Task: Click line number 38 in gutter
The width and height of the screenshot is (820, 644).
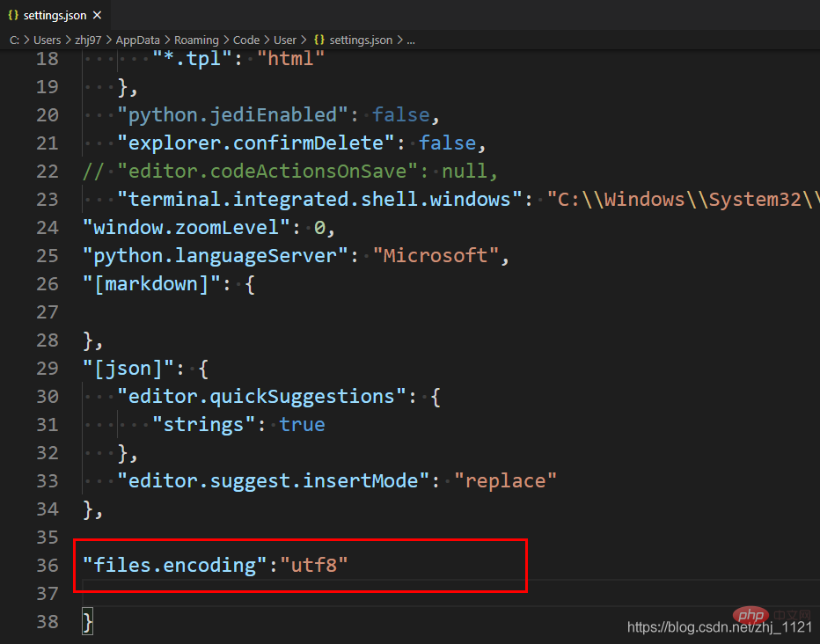Action: coord(47,622)
